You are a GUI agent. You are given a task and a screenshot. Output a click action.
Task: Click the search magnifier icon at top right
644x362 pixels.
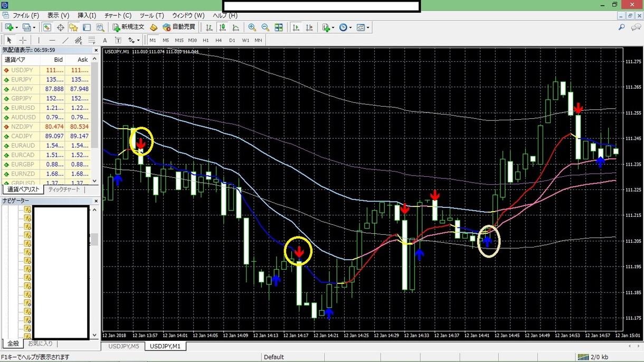point(622,27)
